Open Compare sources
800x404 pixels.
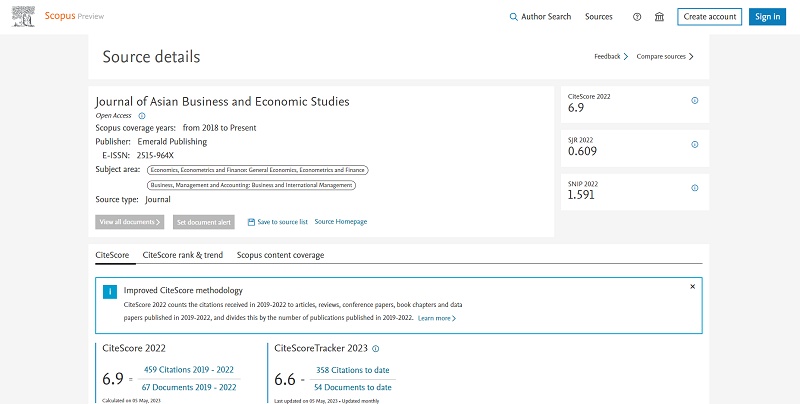[661, 57]
